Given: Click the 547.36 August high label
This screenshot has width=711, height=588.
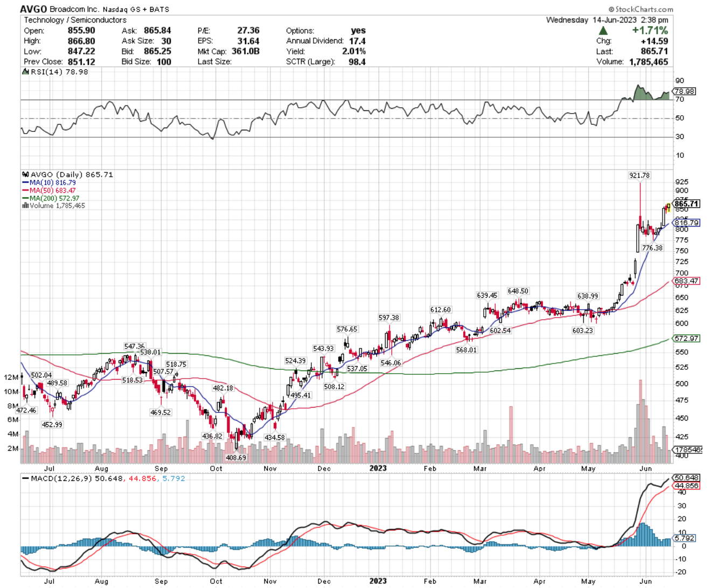Looking at the screenshot, I should [134, 346].
